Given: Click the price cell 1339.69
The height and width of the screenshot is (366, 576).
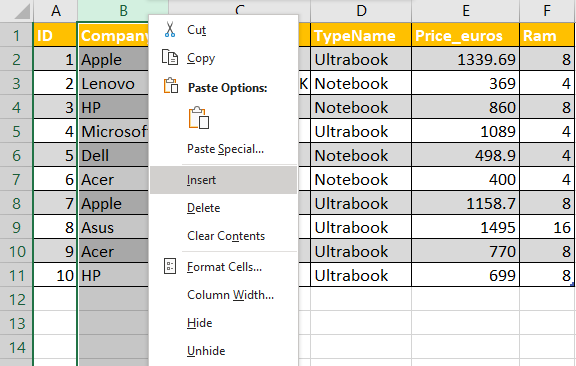Looking at the screenshot, I should pos(466,59).
